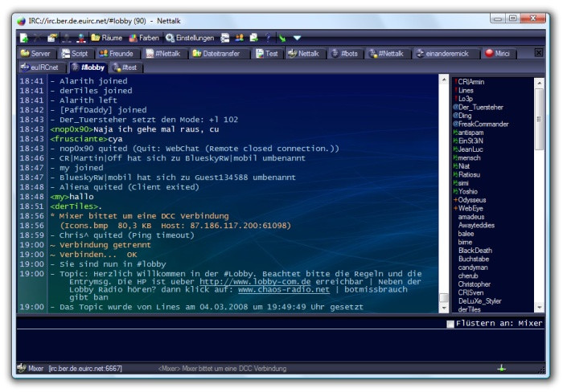Viewport: 563px width, 392px height.
Task: Open help via the question mark icon
Action: tap(268, 38)
